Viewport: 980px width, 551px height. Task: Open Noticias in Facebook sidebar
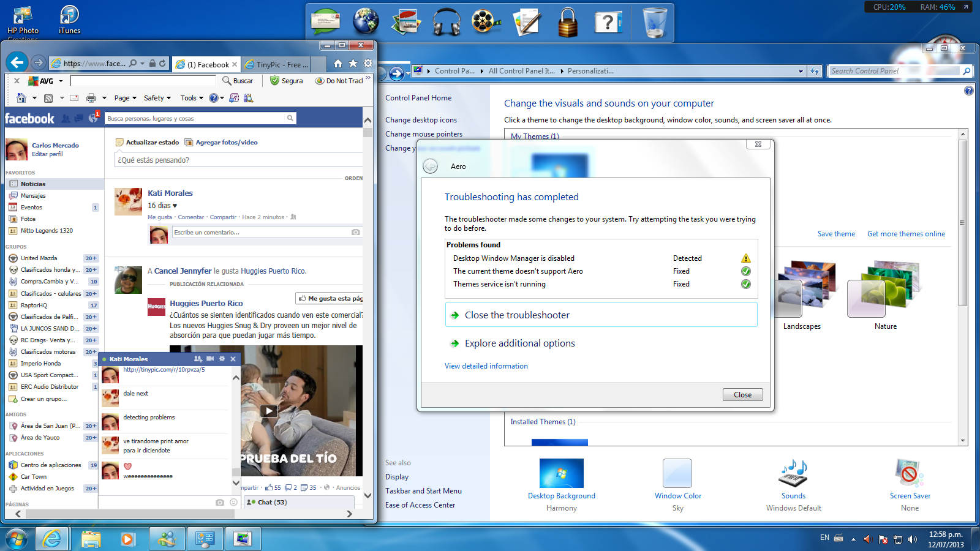click(53, 184)
